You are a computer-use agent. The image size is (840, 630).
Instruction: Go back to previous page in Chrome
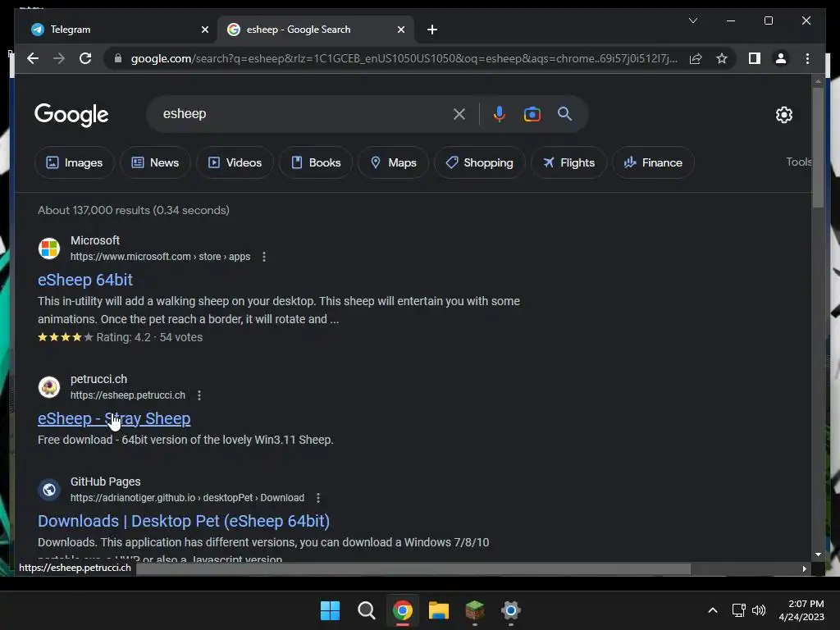pyautogui.click(x=33, y=58)
